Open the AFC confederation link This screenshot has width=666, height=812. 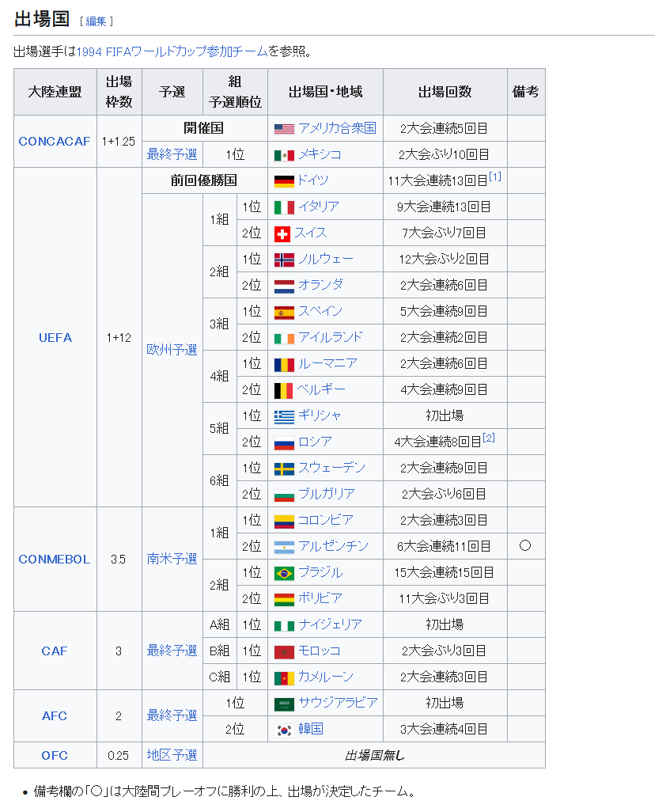tap(55, 715)
